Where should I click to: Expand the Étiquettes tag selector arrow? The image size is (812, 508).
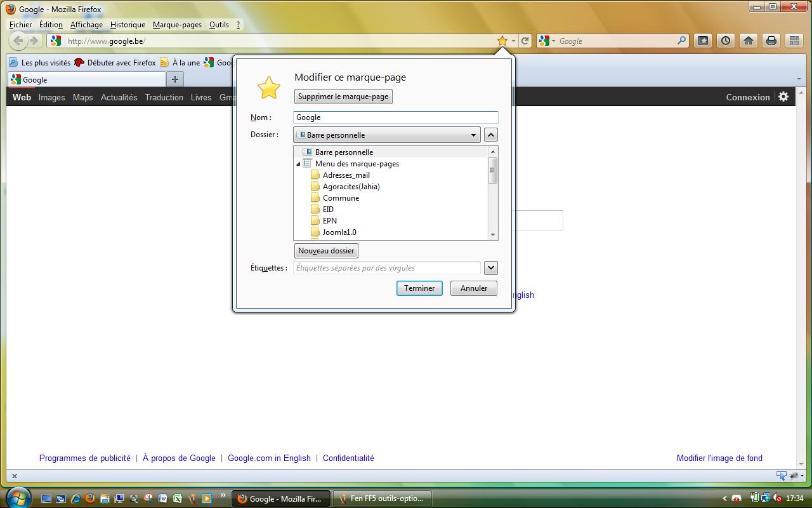[x=490, y=268]
